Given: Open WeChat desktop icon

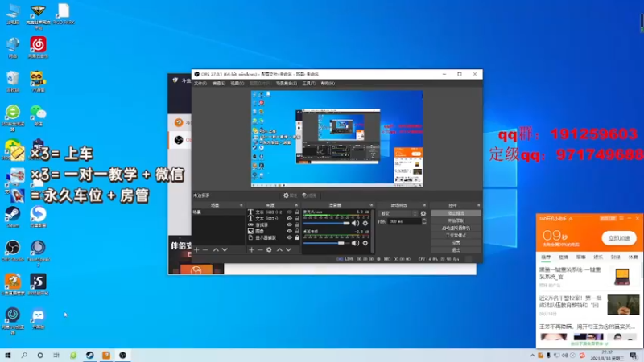Looking at the screenshot, I should pos(38,115).
